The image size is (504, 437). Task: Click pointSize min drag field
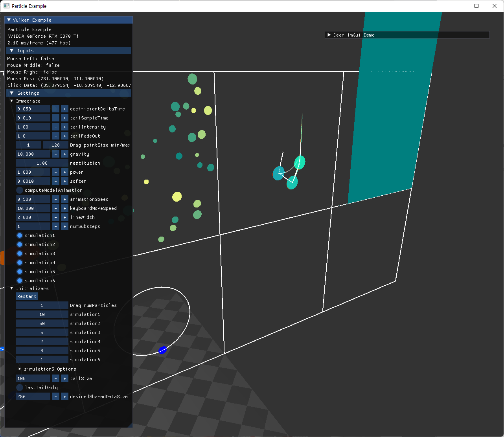tap(28, 145)
